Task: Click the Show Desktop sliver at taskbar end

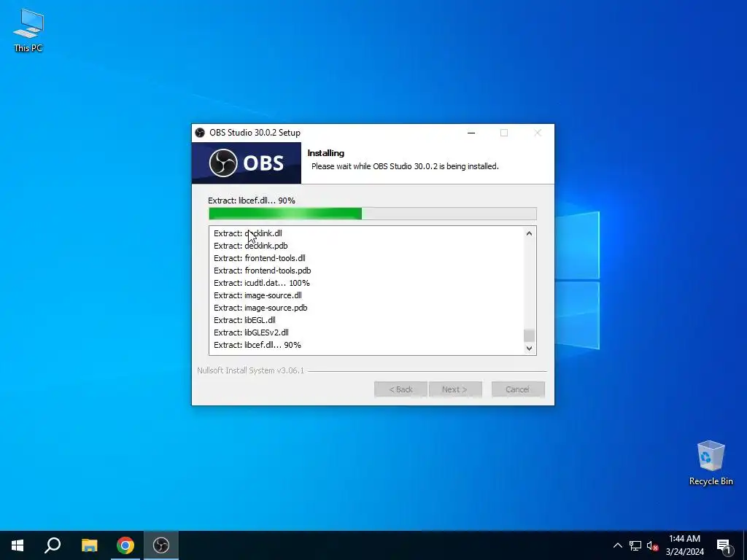Action: tap(745, 545)
